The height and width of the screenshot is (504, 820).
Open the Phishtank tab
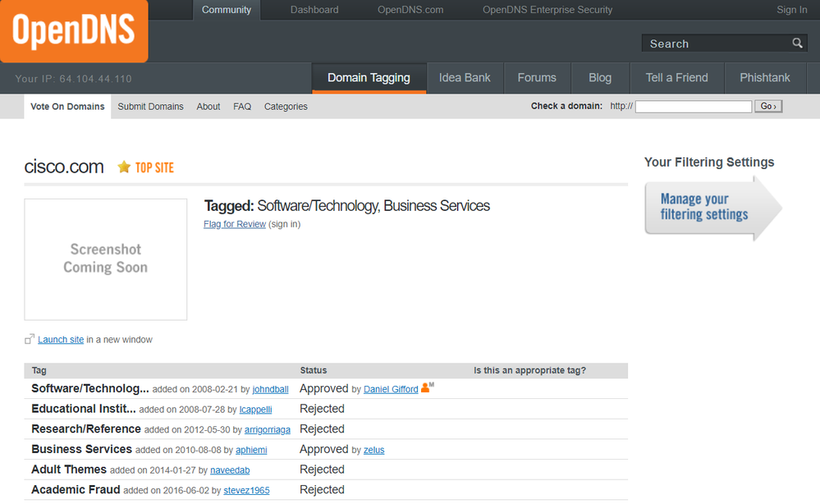point(765,78)
